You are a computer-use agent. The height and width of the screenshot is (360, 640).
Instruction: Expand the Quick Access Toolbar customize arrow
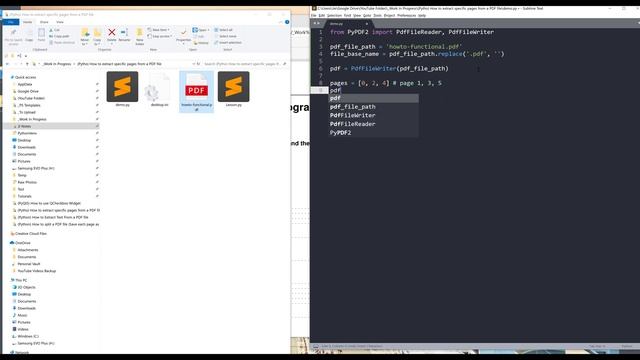(26, 56)
